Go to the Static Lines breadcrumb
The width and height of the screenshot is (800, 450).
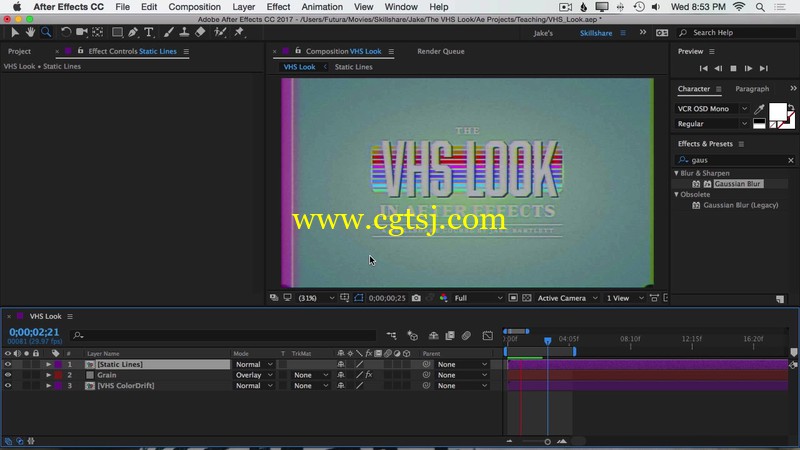coord(354,67)
